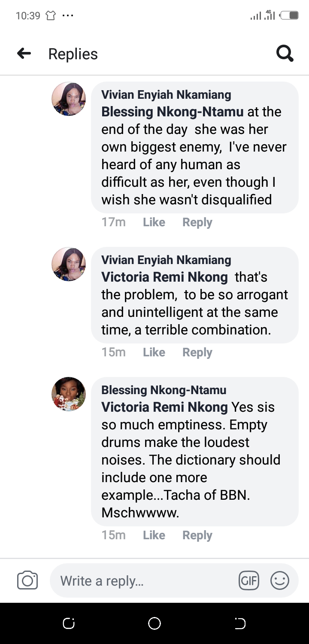Screen dimensions: 309x644
Task: Open the GIF picker
Action: (x=249, y=581)
